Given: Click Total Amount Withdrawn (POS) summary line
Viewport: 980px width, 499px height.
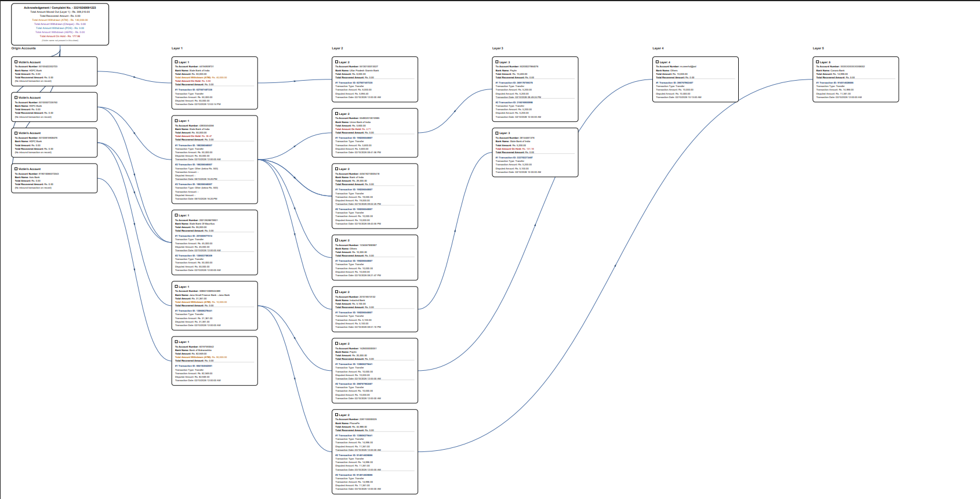Looking at the screenshot, I should pos(60,28).
